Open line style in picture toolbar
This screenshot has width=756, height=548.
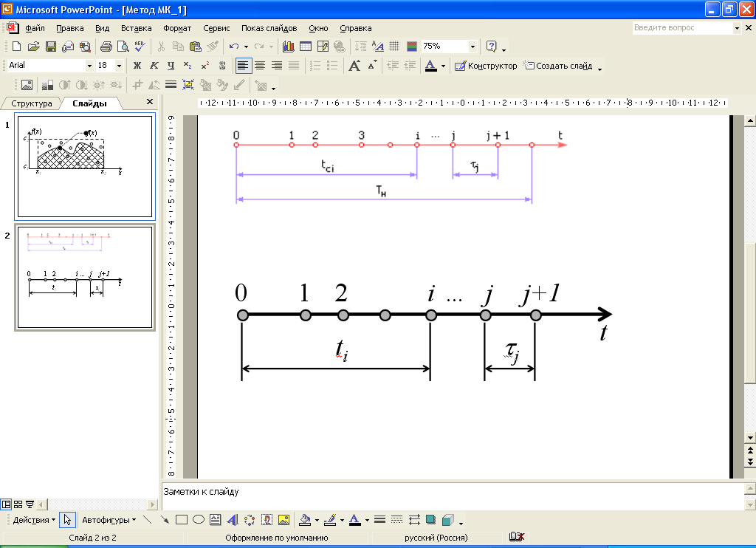(171, 85)
